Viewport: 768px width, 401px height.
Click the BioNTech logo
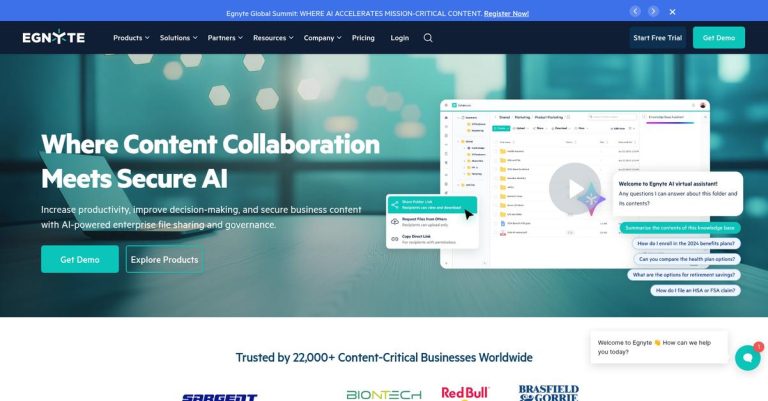coord(384,395)
